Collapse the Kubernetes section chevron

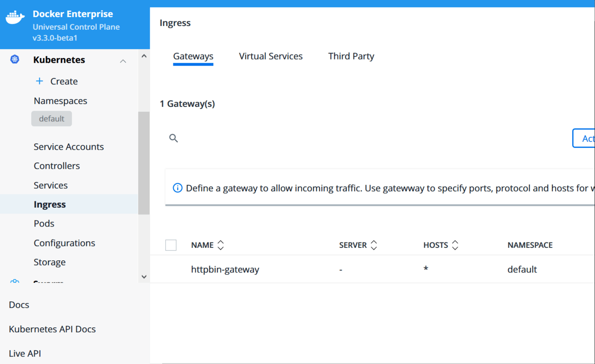[123, 61]
